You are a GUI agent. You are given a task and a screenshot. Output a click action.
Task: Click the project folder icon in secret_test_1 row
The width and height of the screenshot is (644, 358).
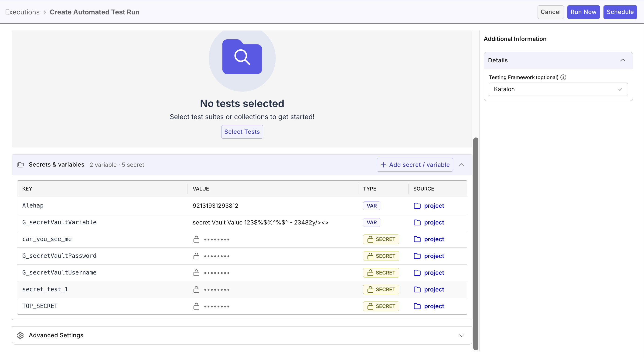pos(417,289)
